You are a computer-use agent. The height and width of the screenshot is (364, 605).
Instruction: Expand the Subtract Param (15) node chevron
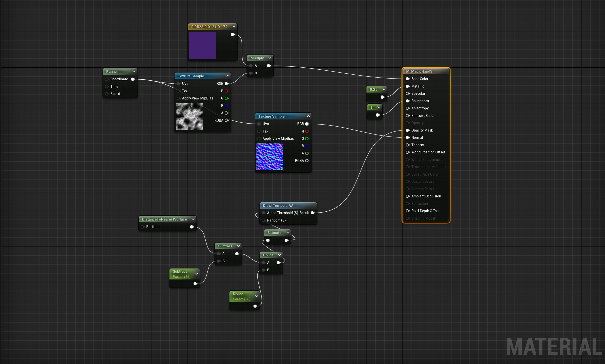tap(197, 274)
